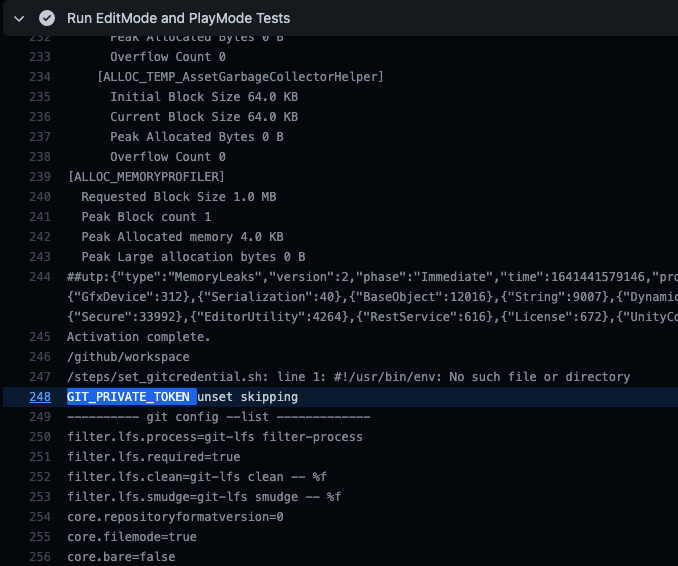Select the step title Run EditMode and PlayMode Tests
The height and width of the screenshot is (566, 678).
point(178,18)
